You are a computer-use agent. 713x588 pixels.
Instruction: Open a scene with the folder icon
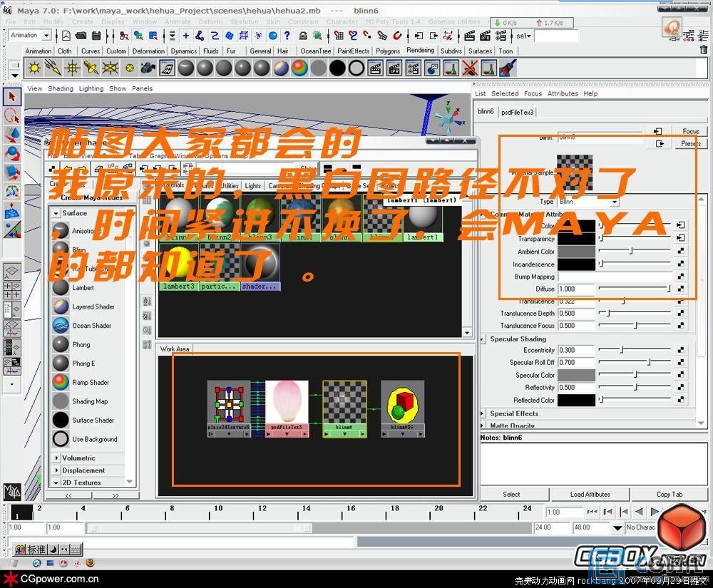pyautogui.click(x=81, y=36)
